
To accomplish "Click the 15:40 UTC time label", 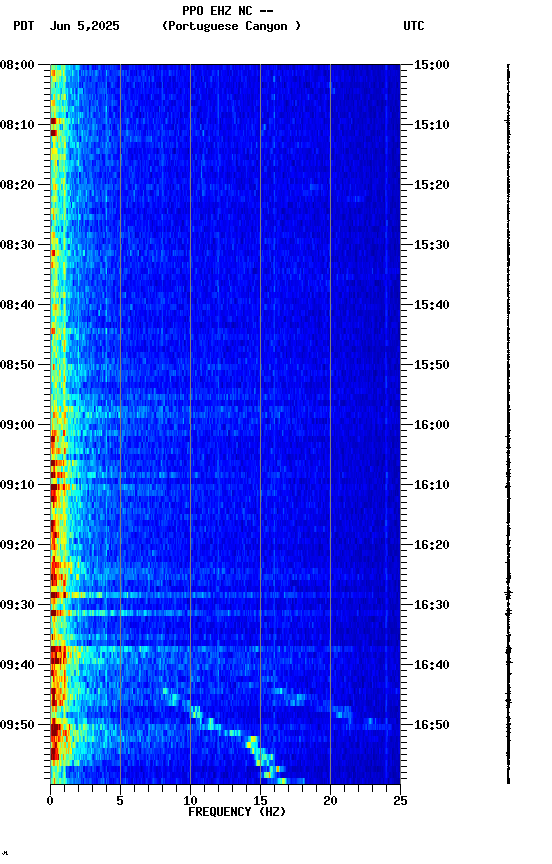I will (432, 305).
